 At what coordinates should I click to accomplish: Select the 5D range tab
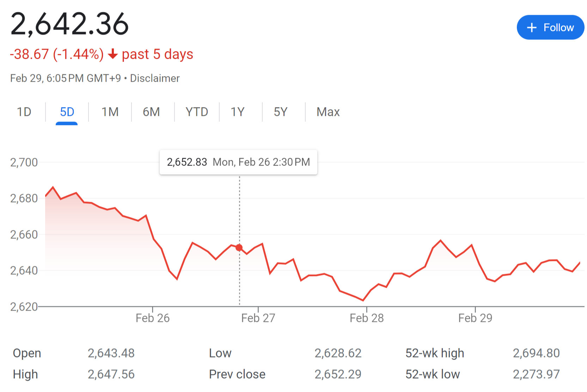pos(67,112)
